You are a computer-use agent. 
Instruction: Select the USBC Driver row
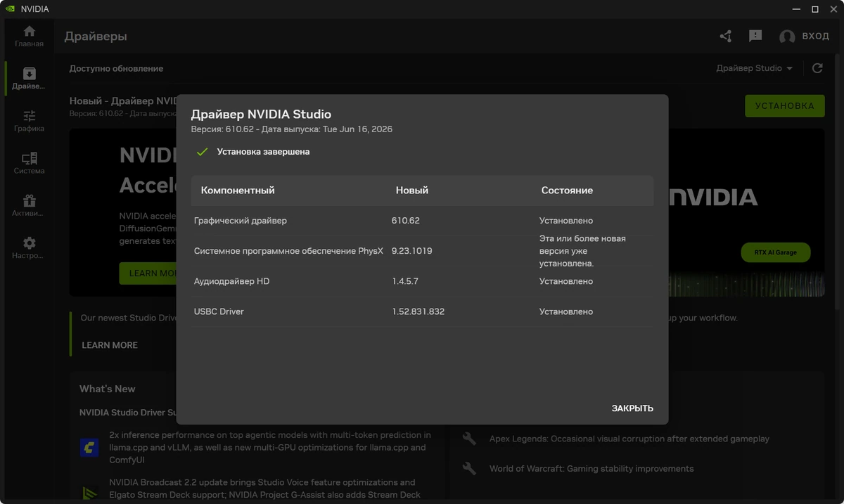422,311
